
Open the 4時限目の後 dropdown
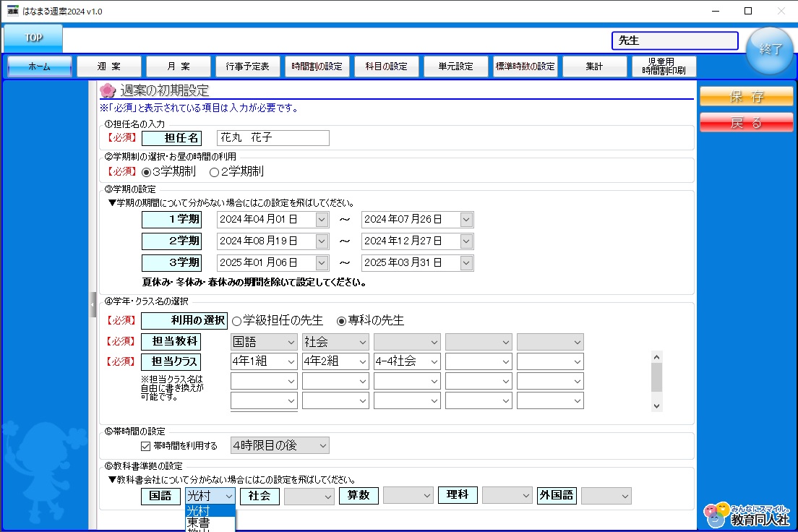(280, 445)
